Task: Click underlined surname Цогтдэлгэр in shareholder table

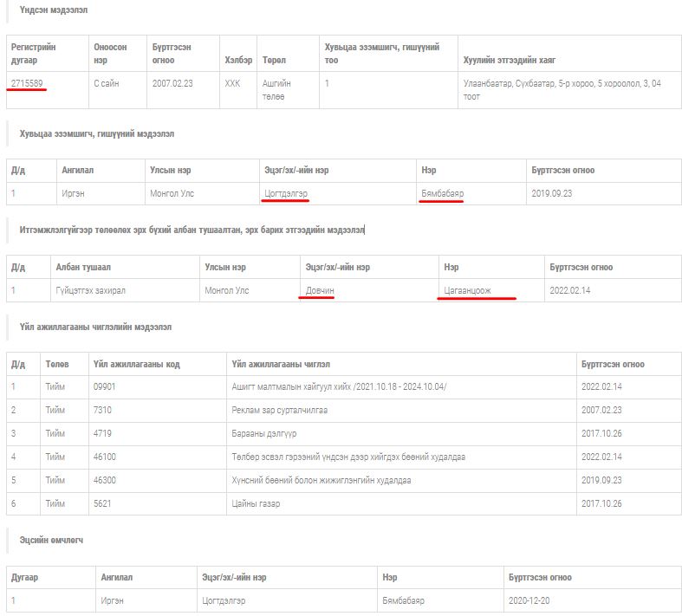Action: click(x=285, y=193)
